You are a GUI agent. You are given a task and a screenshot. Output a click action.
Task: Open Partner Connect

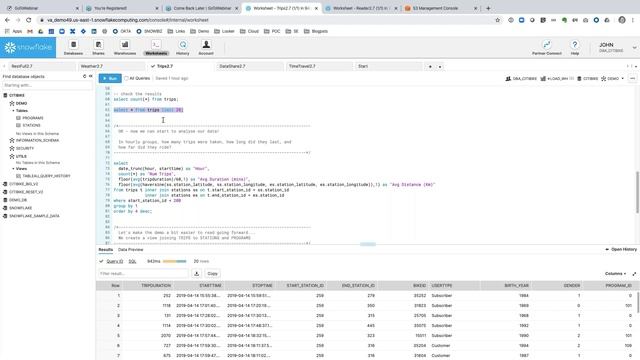[547, 47]
